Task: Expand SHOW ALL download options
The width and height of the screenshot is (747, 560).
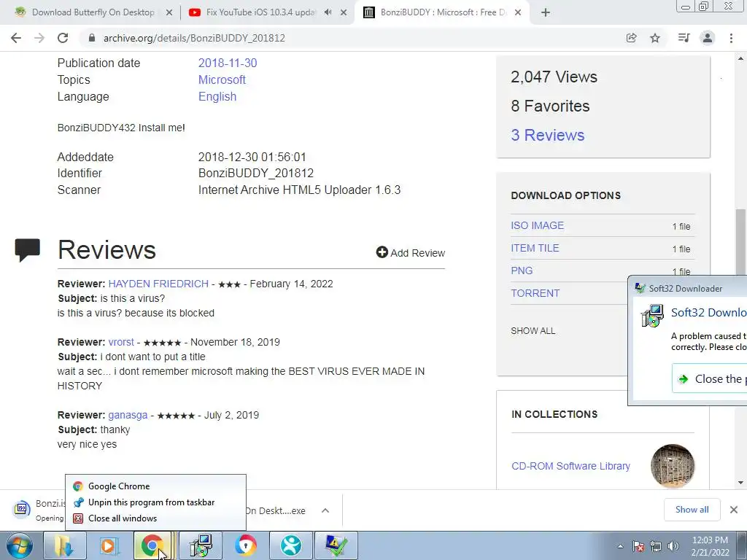Action: point(533,331)
